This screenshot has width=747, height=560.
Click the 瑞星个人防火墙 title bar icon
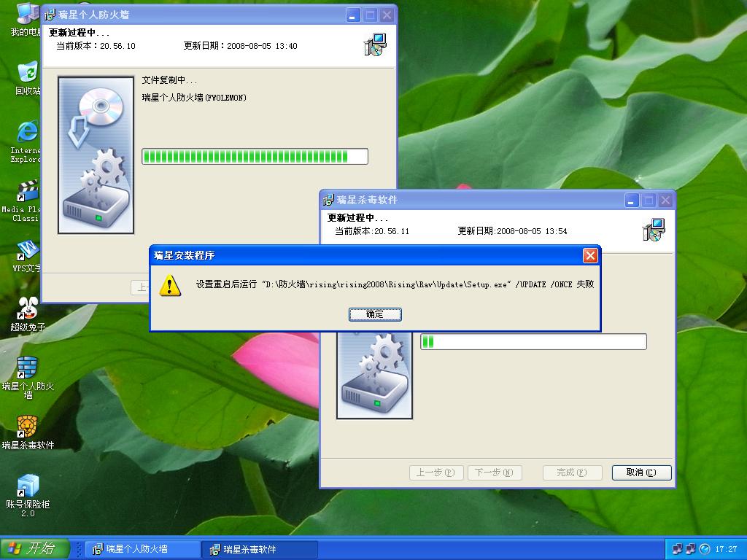(x=50, y=15)
